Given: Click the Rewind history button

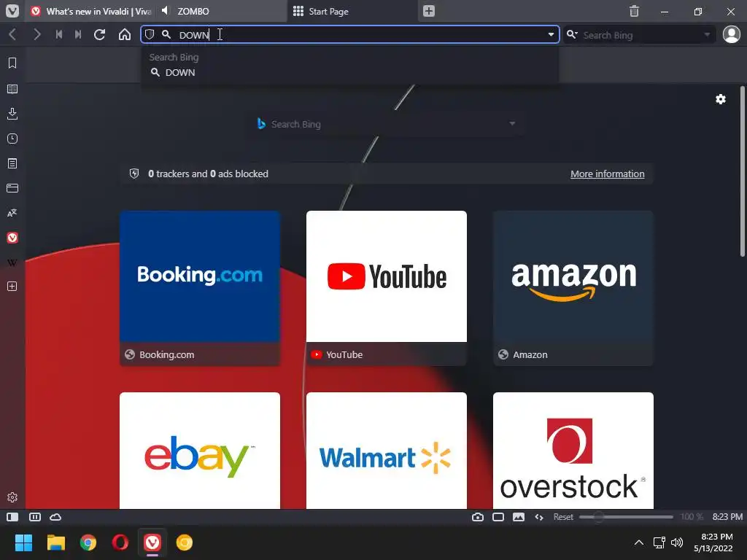Looking at the screenshot, I should tap(59, 34).
